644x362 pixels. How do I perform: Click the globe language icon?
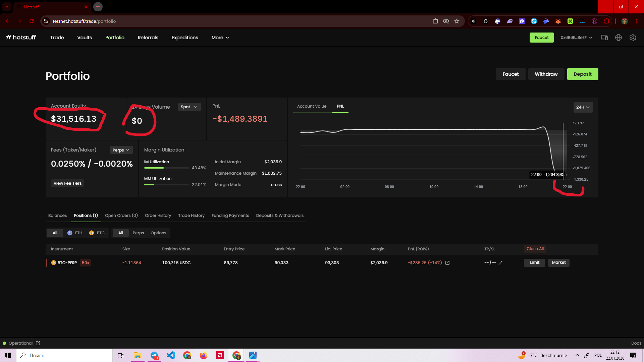(x=619, y=38)
